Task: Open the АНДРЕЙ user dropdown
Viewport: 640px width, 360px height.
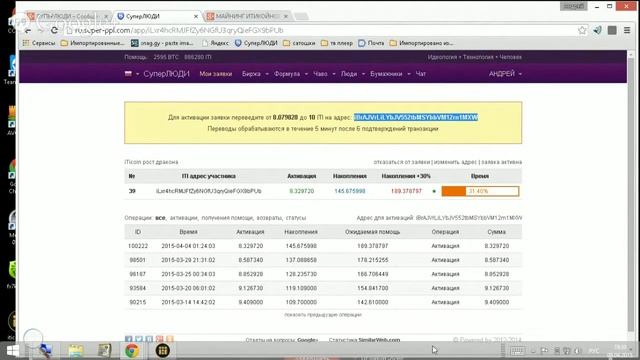Action: point(505,74)
